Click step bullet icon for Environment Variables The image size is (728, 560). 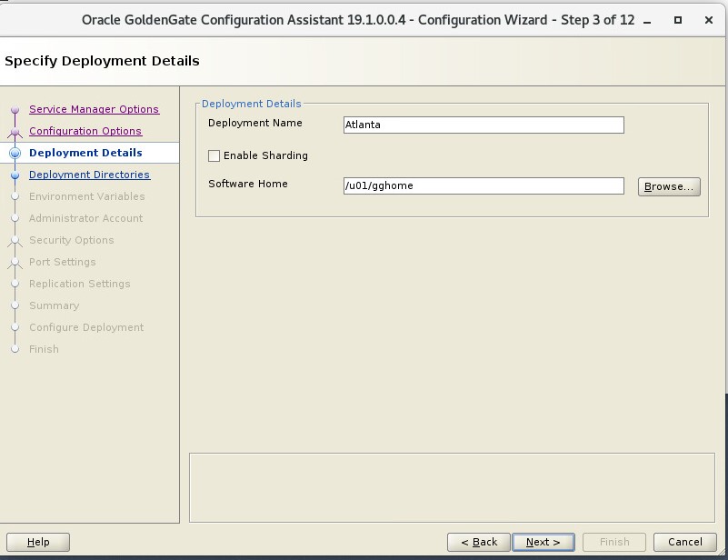[15, 196]
